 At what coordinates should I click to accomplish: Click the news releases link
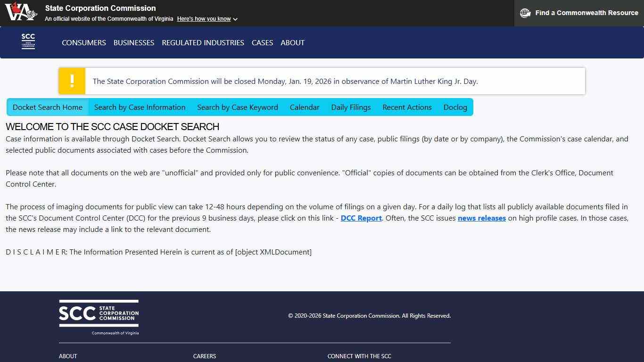(x=481, y=218)
